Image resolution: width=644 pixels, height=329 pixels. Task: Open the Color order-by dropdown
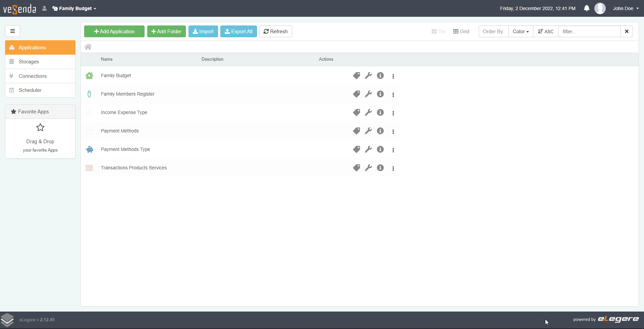(x=521, y=32)
